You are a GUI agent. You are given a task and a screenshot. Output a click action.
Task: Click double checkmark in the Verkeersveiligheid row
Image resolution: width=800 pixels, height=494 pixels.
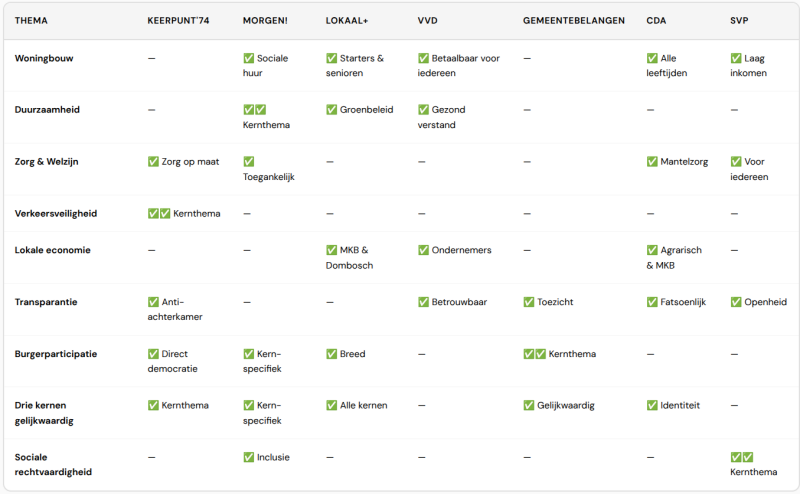coord(159,214)
